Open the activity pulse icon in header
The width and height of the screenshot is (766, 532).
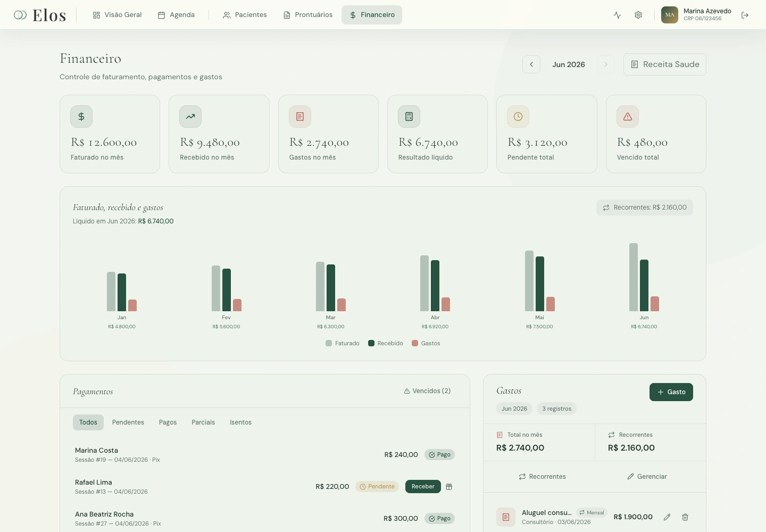[x=617, y=15]
